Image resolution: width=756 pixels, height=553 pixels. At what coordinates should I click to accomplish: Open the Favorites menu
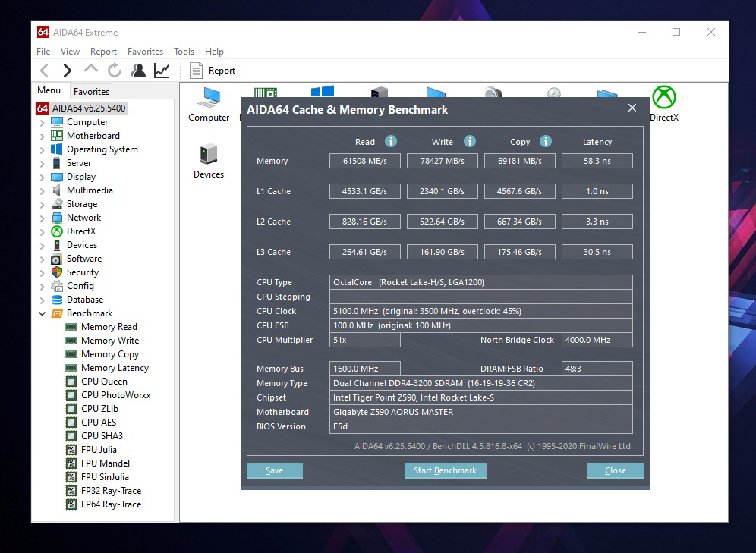[145, 51]
